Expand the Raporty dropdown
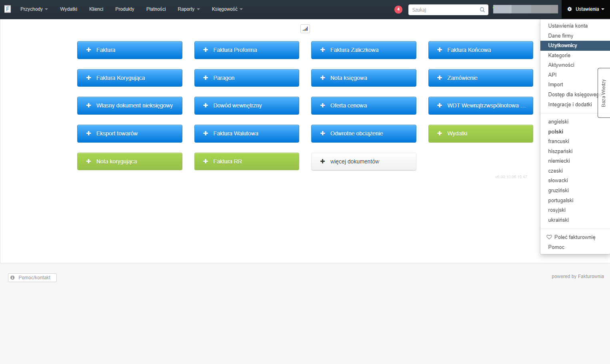 (189, 9)
